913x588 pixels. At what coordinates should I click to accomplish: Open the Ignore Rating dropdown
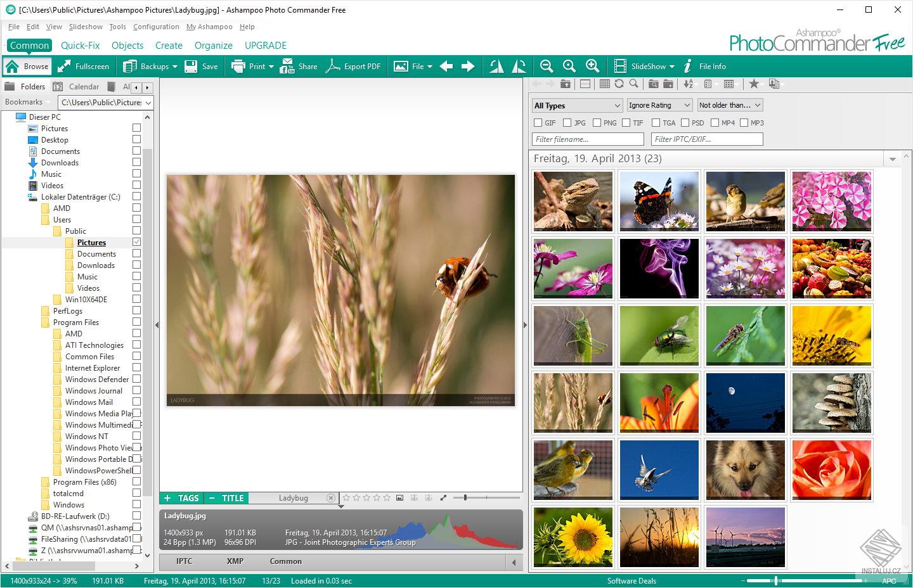pyautogui.click(x=659, y=105)
